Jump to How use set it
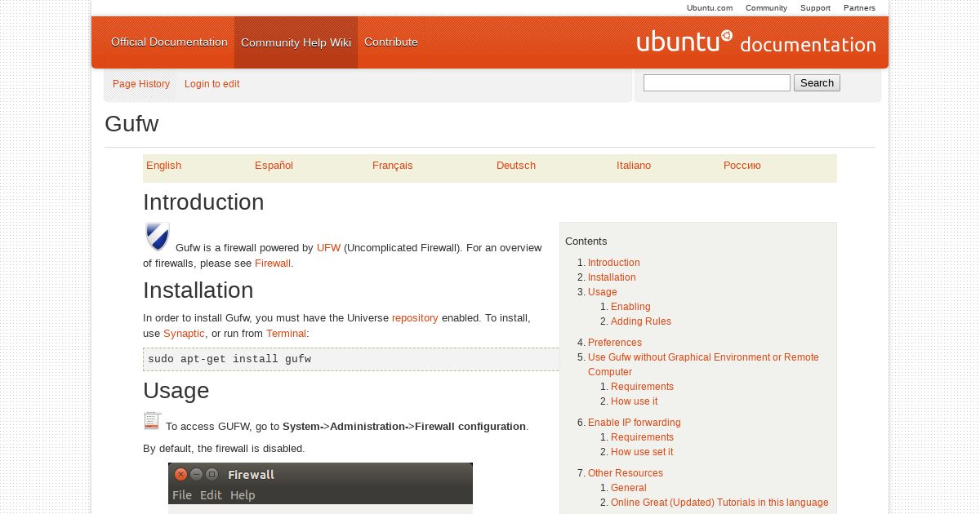The height and width of the screenshot is (514, 980). 642,452
